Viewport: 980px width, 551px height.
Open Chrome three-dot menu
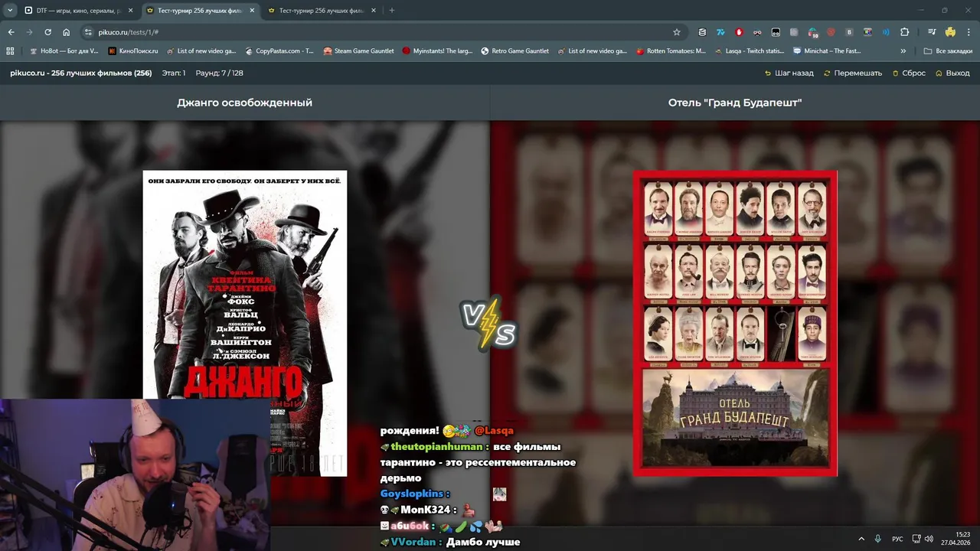pos(969,32)
